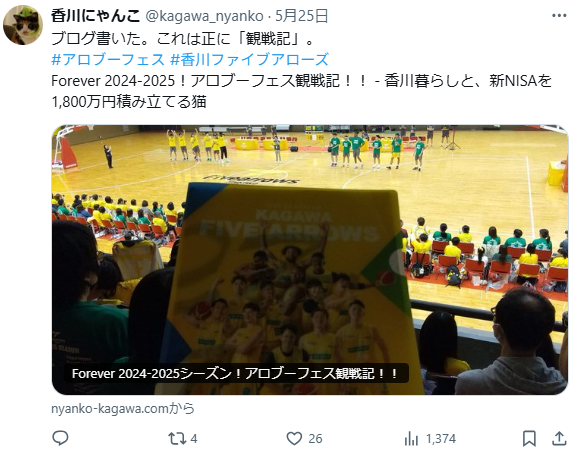Click the Forever 2024-2025シーズン card caption
Screen dimensions: 584x458
(x=235, y=373)
